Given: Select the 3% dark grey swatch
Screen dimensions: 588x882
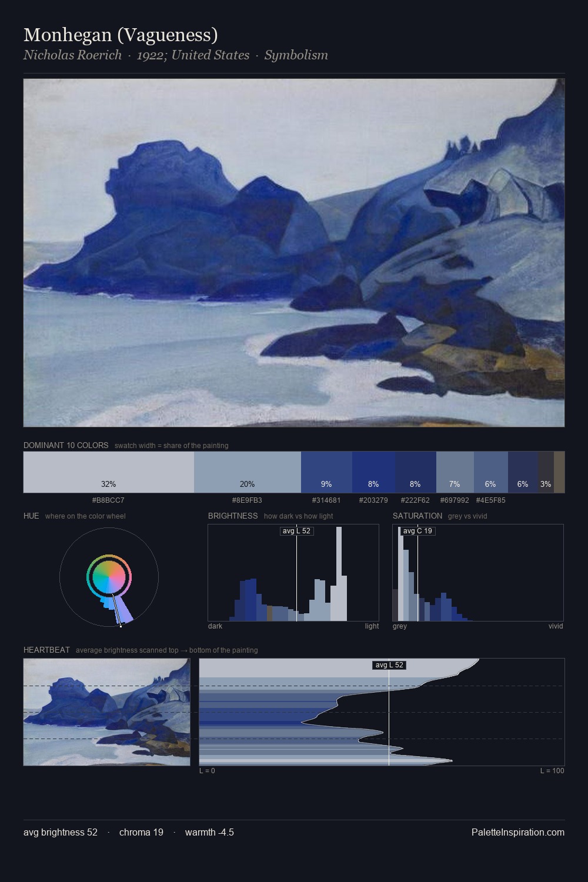Looking at the screenshot, I should 546,472.
